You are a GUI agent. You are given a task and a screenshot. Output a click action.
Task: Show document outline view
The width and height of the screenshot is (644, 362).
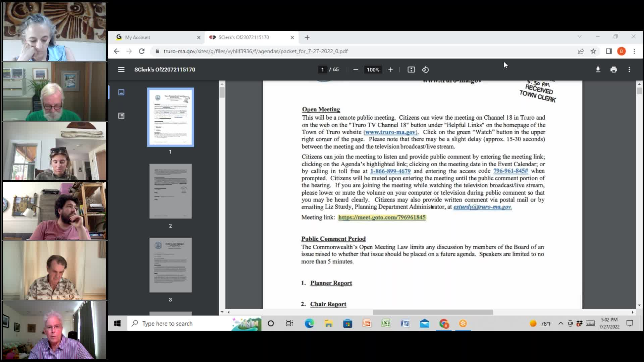tap(121, 116)
